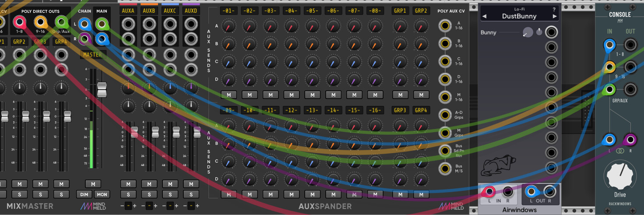Click the Console MM GRP/AUX IN jack
The image size is (644, 215).
tap(609, 90)
